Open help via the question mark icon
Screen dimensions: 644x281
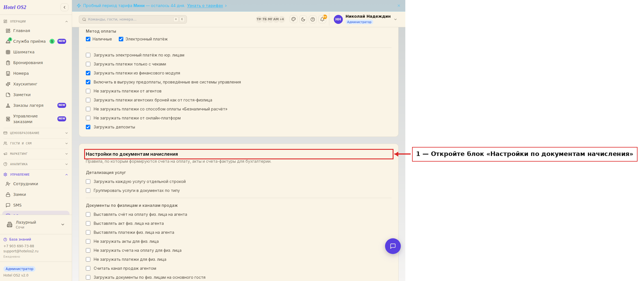pyautogui.click(x=313, y=19)
